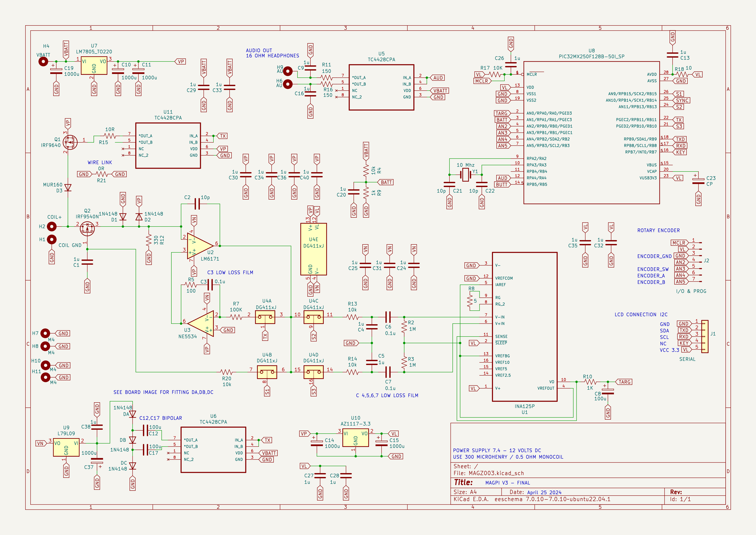Click the Q2 IRF9540N MOSFET symbol
756x535 pixels.
pos(87,228)
